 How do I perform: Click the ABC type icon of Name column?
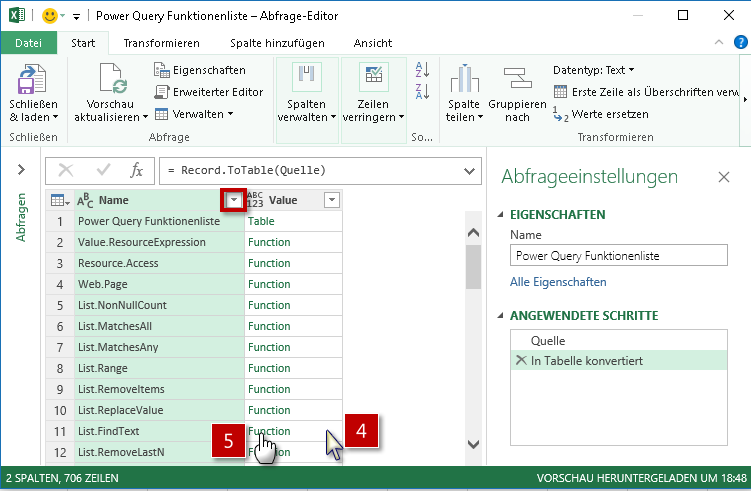(x=85, y=200)
